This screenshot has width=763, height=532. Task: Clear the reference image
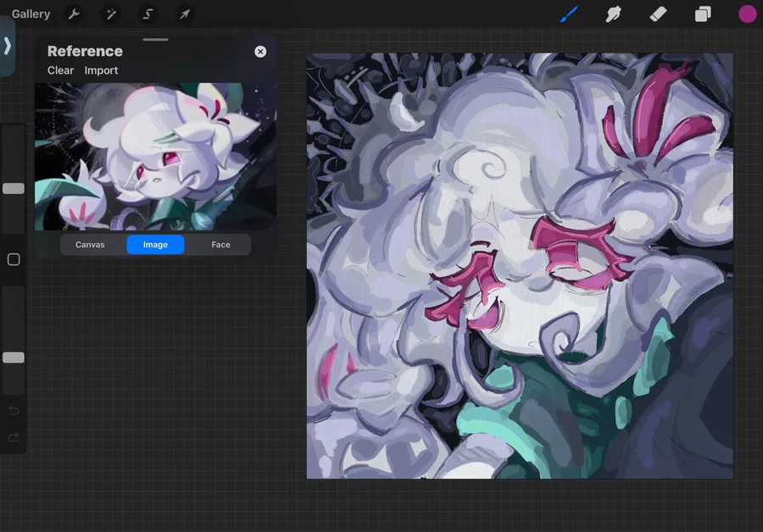point(60,70)
